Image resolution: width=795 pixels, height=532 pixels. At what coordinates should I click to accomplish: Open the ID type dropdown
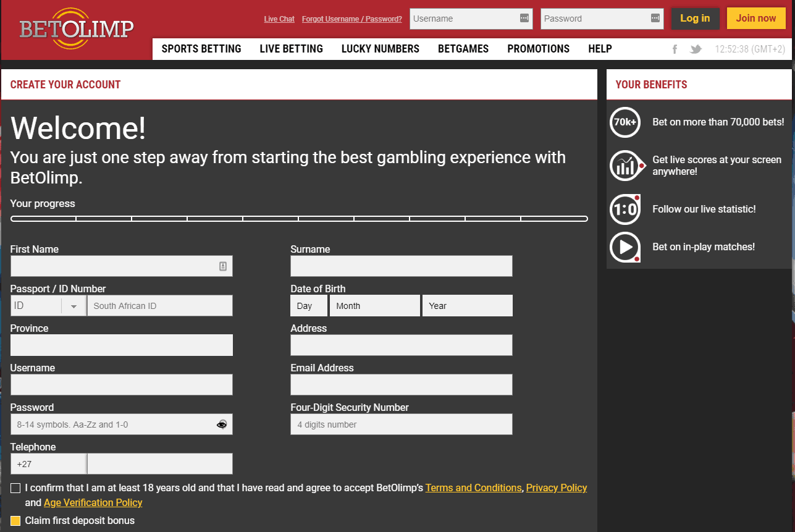[x=48, y=306]
